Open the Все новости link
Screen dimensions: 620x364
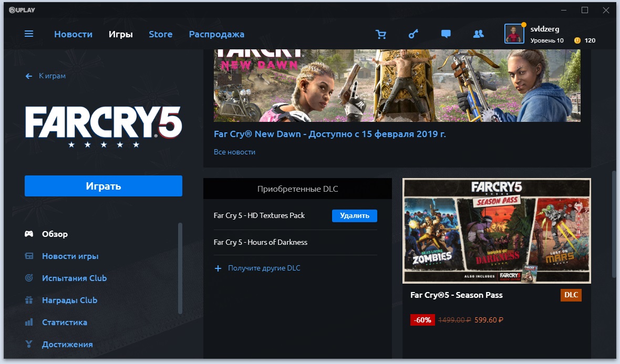(x=234, y=152)
